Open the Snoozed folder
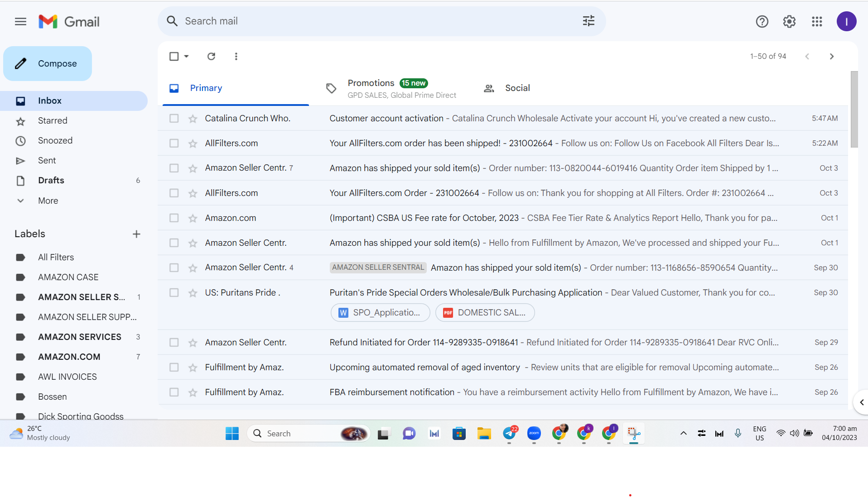 (55, 141)
